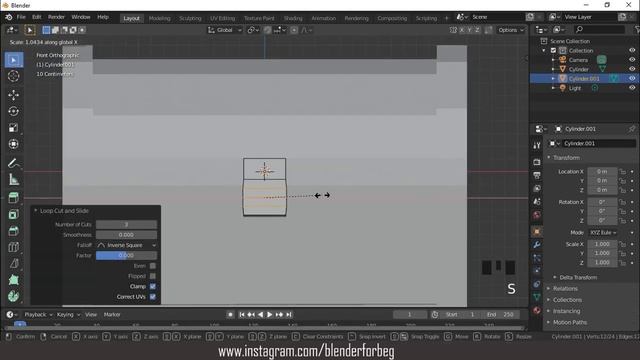Disable the Correct UVs checkbox
This screenshot has height=360, width=640.
tap(153, 297)
